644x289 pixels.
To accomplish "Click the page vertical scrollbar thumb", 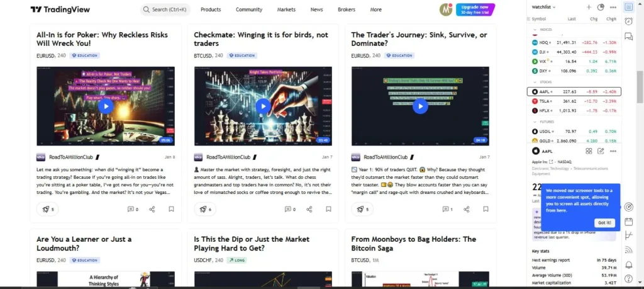I will tap(640, 87).
